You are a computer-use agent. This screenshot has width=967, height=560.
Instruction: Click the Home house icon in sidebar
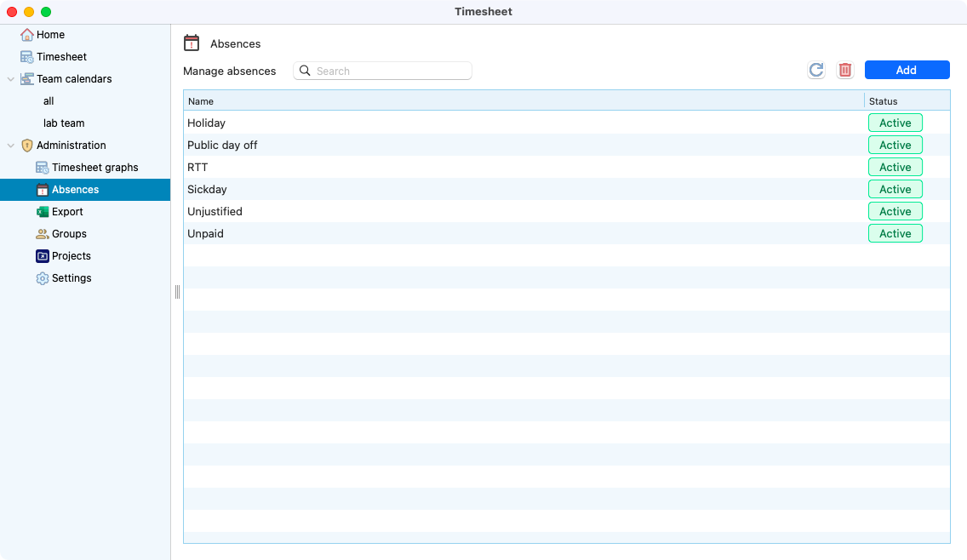point(26,35)
